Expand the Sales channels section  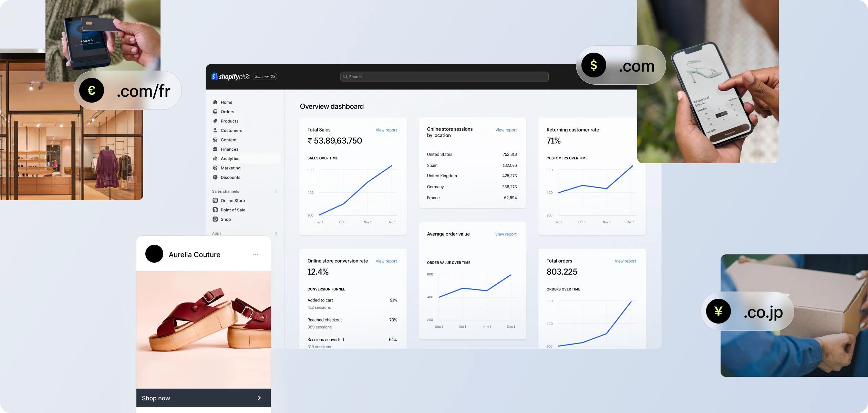coord(277,191)
